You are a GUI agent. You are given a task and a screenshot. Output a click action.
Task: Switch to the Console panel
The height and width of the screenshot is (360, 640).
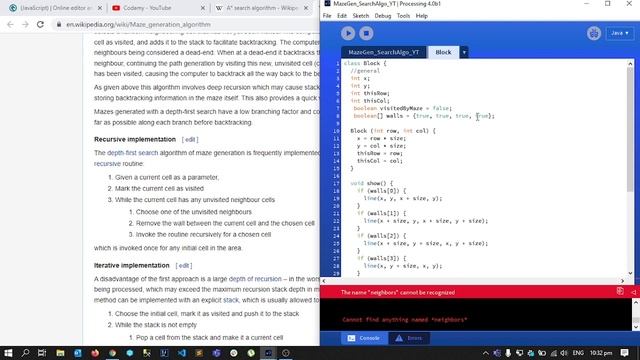tap(364, 338)
